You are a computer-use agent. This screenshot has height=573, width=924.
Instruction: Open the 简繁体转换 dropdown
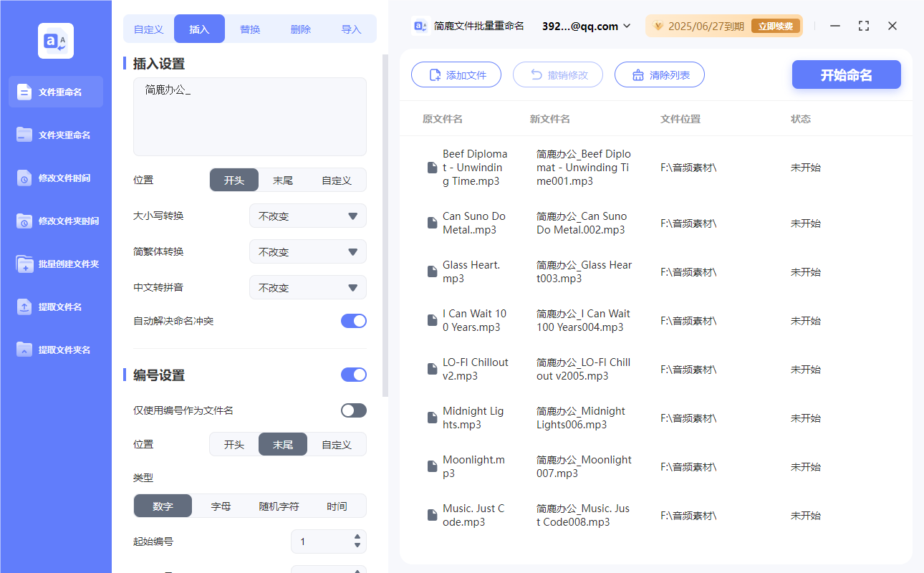tap(307, 251)
